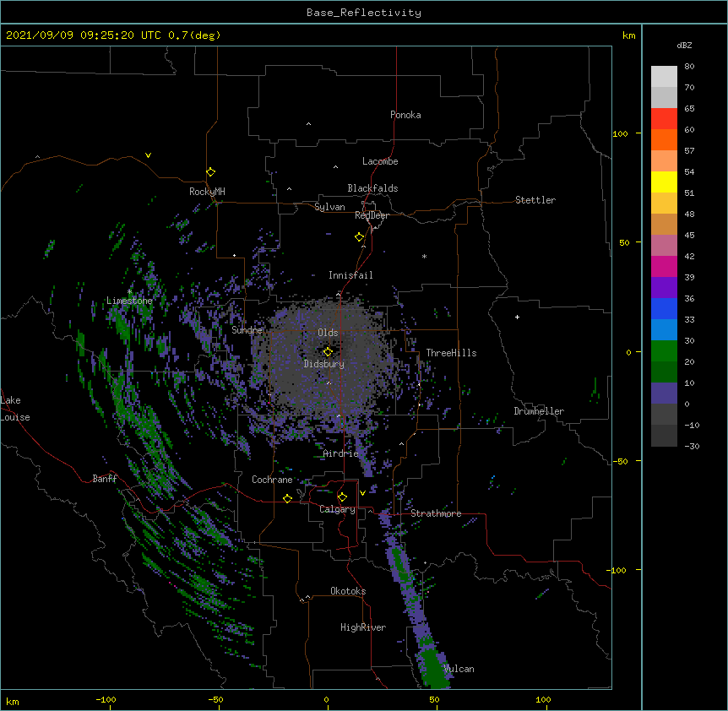Click the km unit label at top right
The height and width of the screenshot is (711, 728).
pyautogui.click(x=628, y=35)
